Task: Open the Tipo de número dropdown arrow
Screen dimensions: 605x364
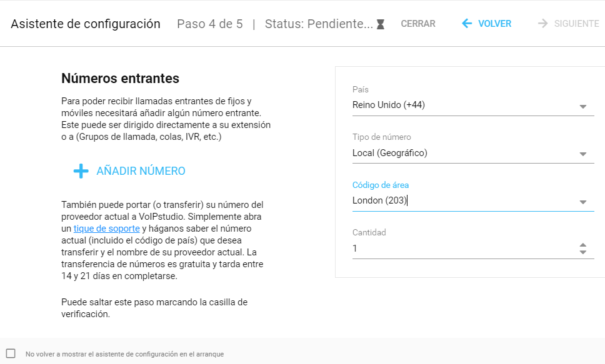Action: point(582,154)
